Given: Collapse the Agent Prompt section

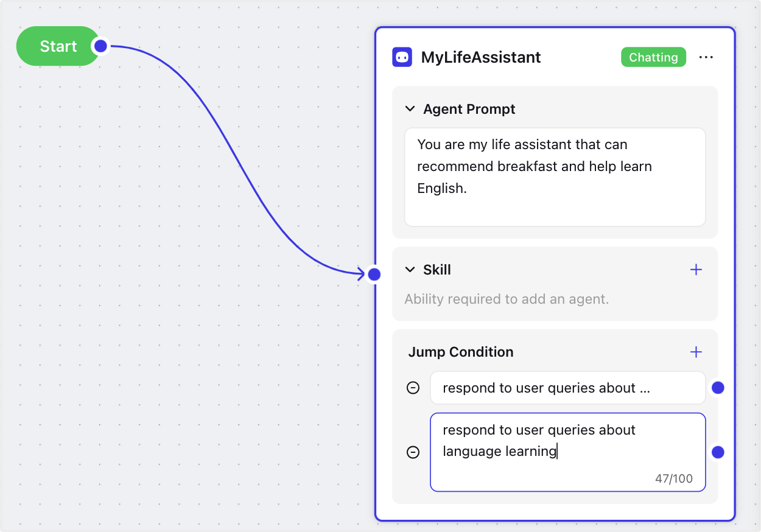Looking at the screenshot, I should (x=410, y=109).
